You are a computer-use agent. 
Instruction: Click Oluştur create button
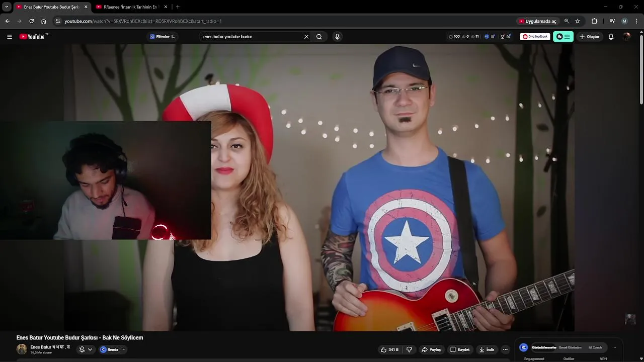point(589,37)
